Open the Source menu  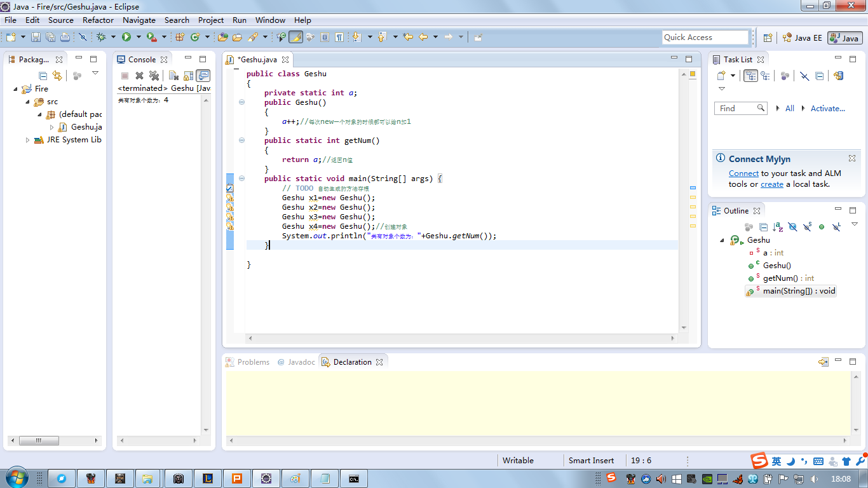coord(61,20)
